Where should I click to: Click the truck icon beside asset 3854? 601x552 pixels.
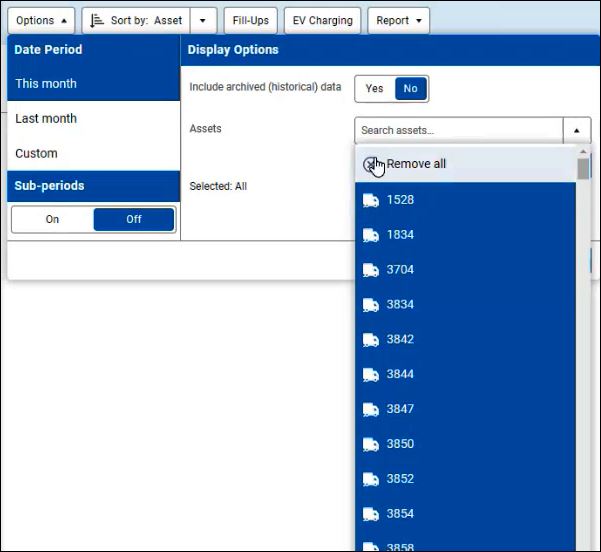click(370, 514)
